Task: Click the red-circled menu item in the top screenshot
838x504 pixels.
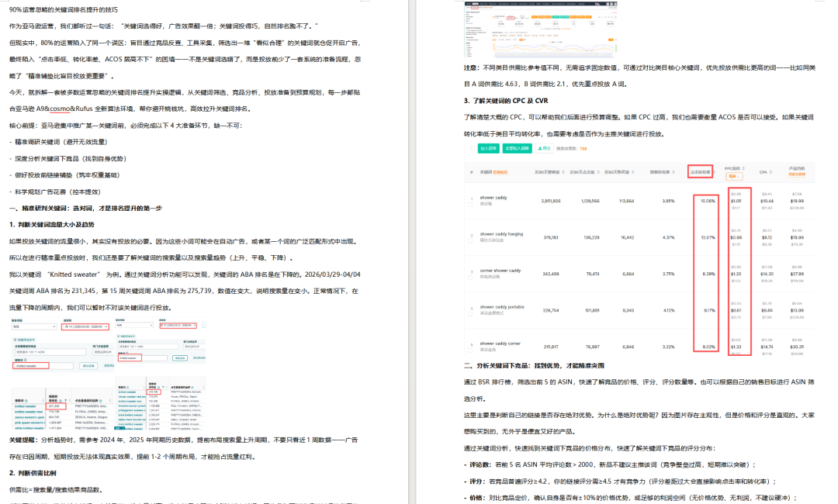Action: [476, 5]
